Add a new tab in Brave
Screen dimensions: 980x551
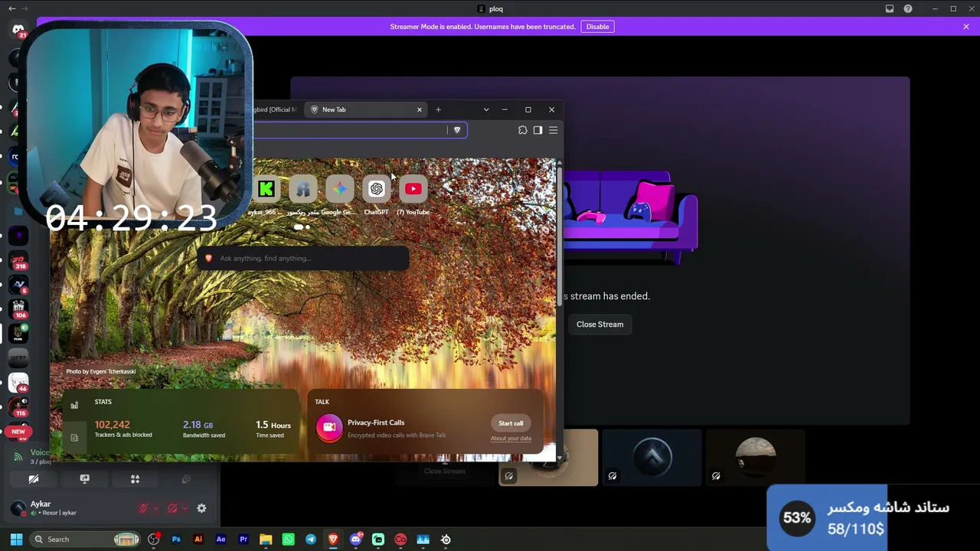point(438,109)
